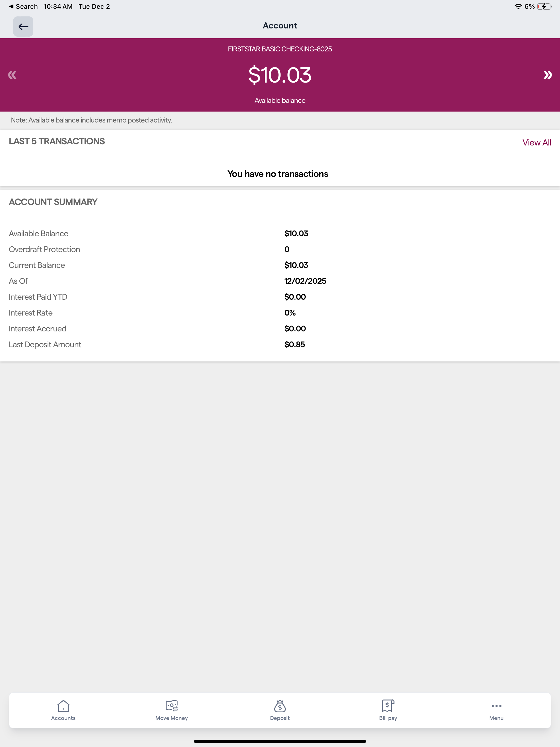
Task: Tap the Wi-Fi status icon
Action: click(518, 6)
